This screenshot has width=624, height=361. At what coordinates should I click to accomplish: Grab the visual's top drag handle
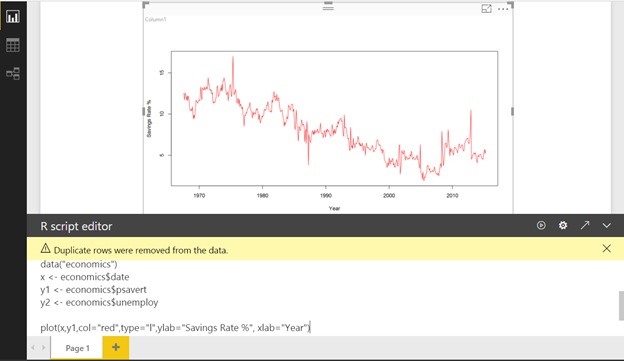point(328,7)
